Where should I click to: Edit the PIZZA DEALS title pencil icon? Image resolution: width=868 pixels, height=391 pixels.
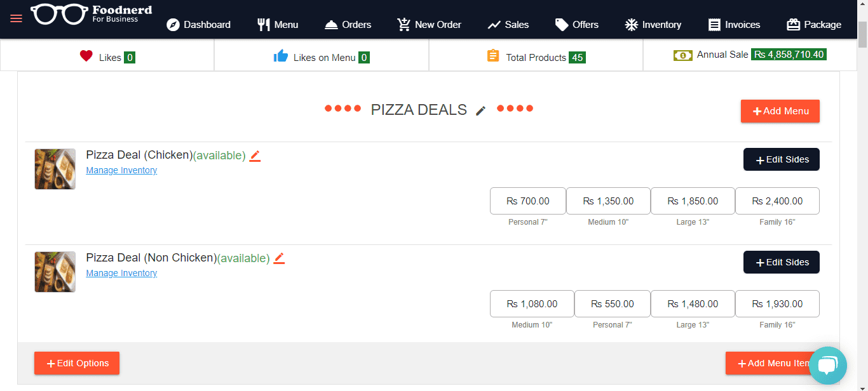481,110
